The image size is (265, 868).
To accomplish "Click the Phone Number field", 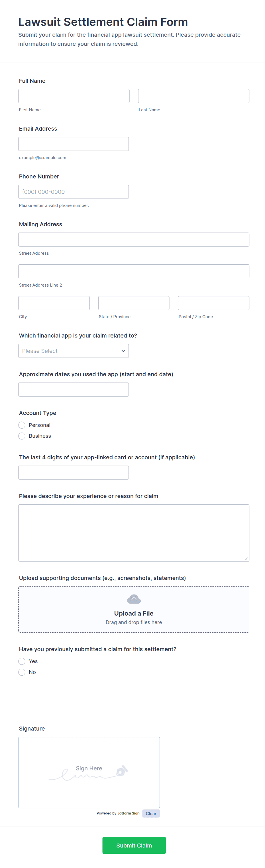I will point(74,192).
